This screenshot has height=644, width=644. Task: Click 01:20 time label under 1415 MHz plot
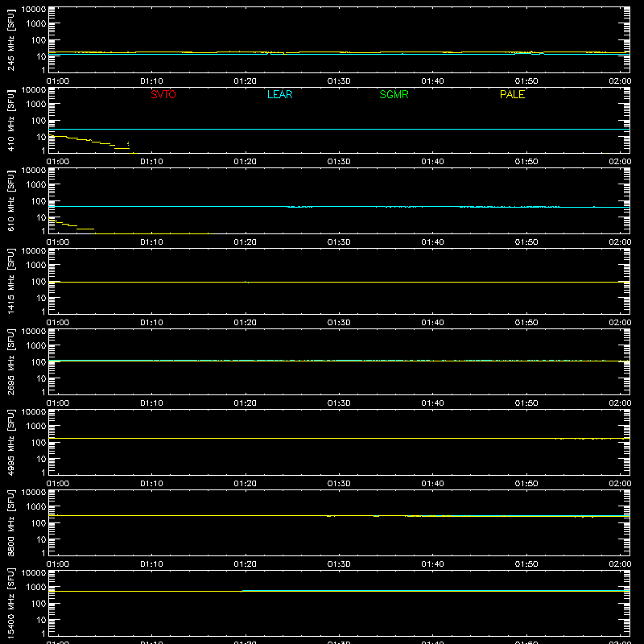point(246,323)
